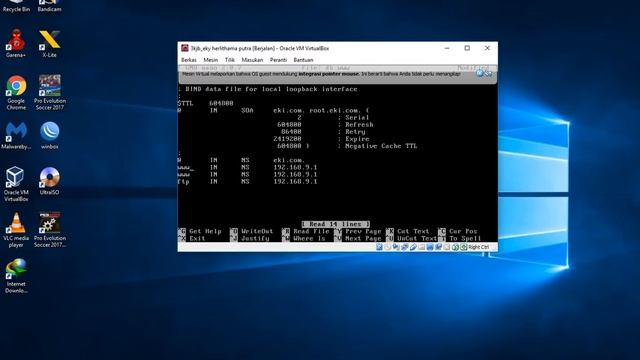
Task: Open the Mesin menu
Action: point(211,60)
